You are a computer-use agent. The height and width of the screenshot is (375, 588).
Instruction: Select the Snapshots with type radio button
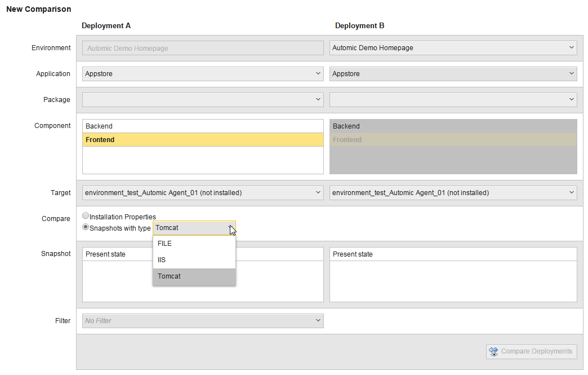(x=86, y=227)
